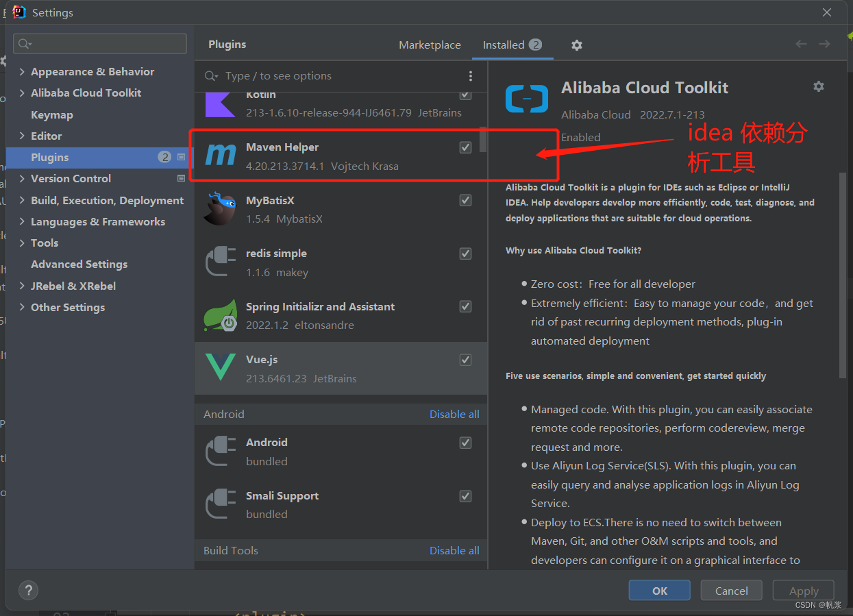Select the redis simple plugin name
Viewport: 853px width, 616px height.
(x=276, y=254)
